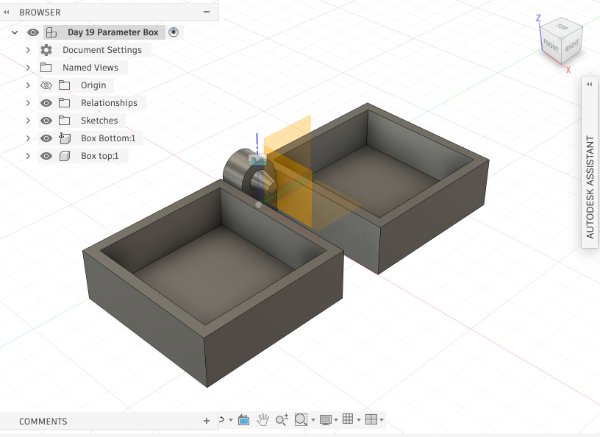Show the hidden Origin folder
The image size is (600, 437).
click(x=46, y=85)
